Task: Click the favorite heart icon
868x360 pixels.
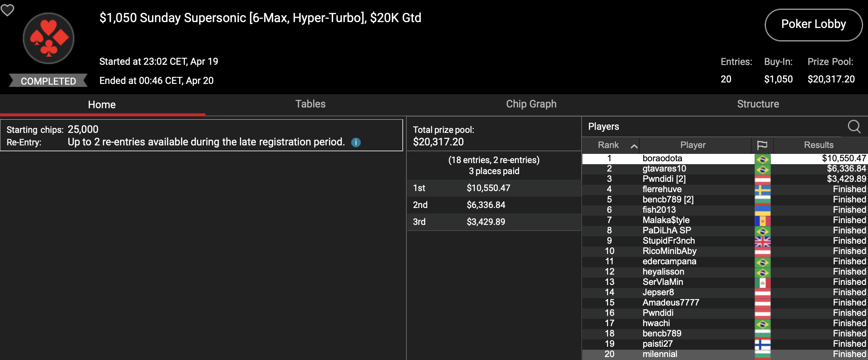Action: (x=7, y=10)
